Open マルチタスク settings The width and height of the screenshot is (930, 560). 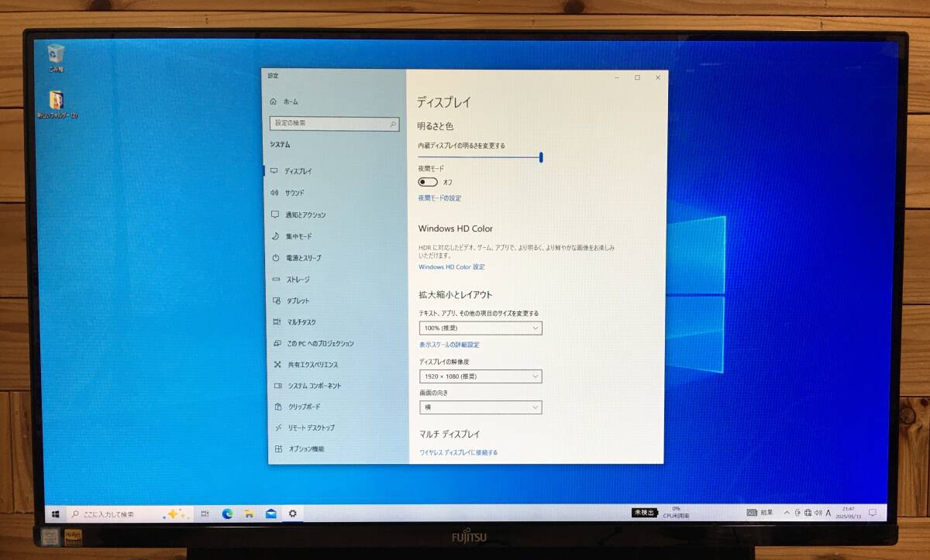(x=299, y=321)
